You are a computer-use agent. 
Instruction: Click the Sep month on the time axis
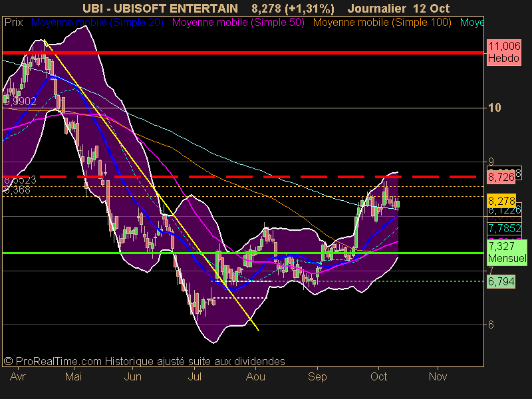(x=317, y=376)
